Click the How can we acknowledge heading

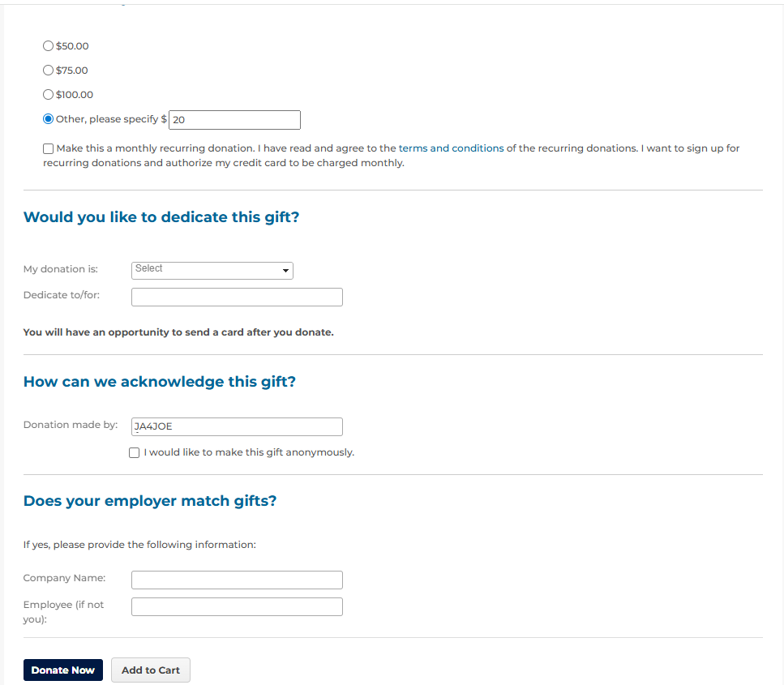click(x=160, y=381)
